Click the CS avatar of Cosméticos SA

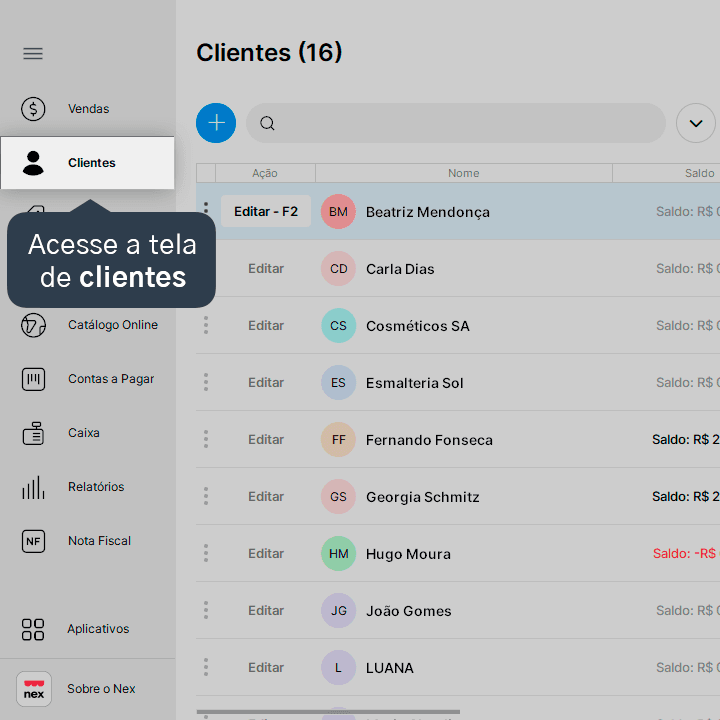coord(338,326)
